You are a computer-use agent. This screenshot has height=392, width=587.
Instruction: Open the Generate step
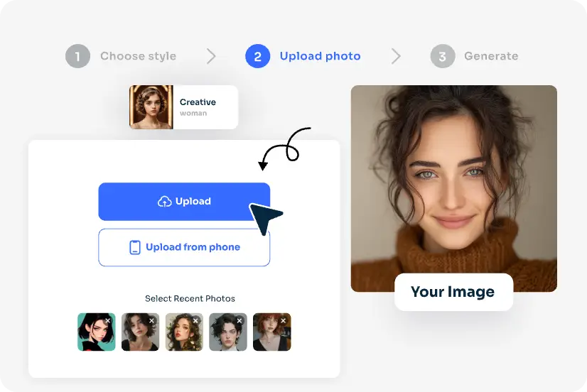490,56
